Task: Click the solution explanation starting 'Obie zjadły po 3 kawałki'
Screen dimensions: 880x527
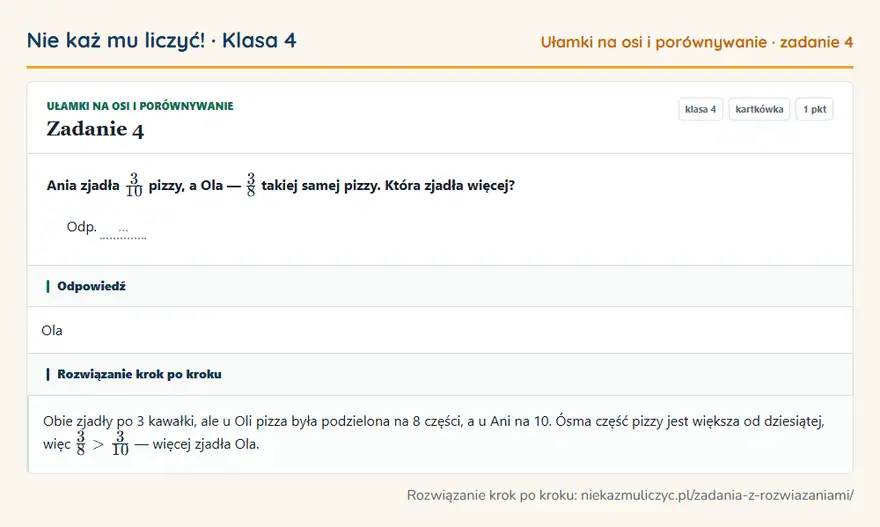Action: pos(434,433)
